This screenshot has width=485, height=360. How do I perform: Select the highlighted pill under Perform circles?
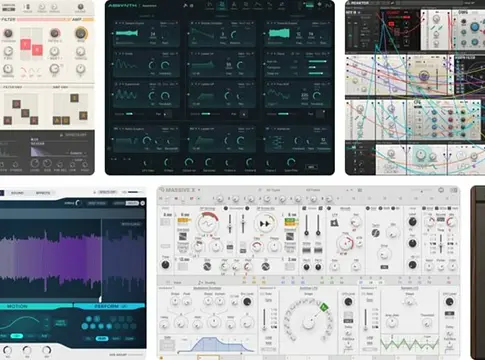coord(102,338)
